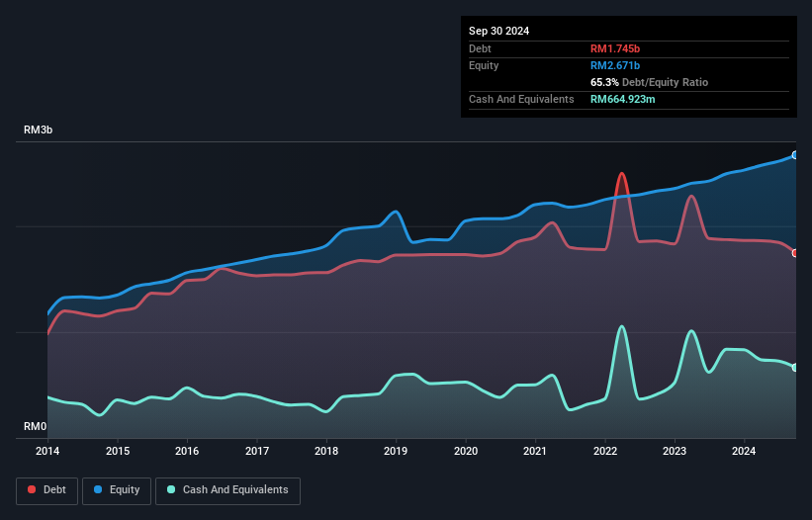The image size is (812, 520).
Task: Select the Cash endpoint marker on chart
Action: click(795, 368)
